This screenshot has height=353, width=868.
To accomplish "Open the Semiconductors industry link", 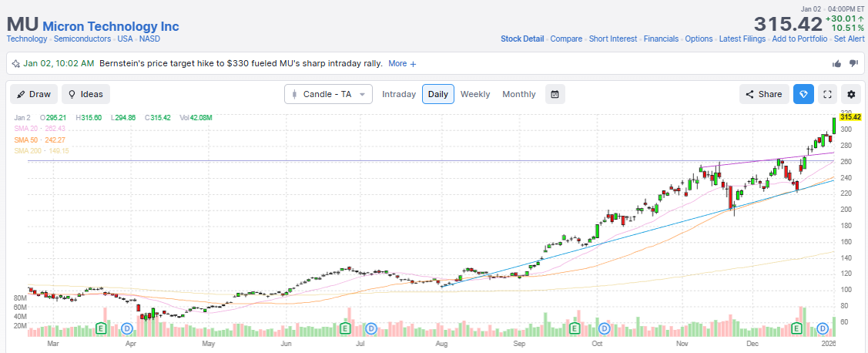I will point(82,39).
